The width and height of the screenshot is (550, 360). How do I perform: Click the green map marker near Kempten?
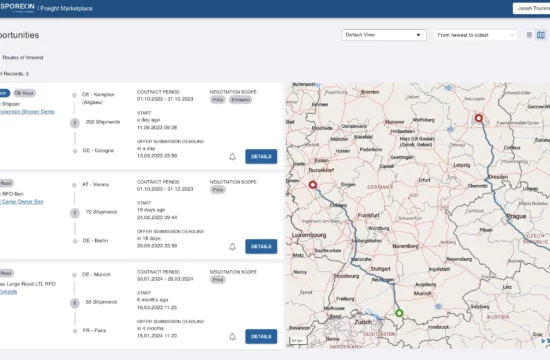[x=399, y=313]
